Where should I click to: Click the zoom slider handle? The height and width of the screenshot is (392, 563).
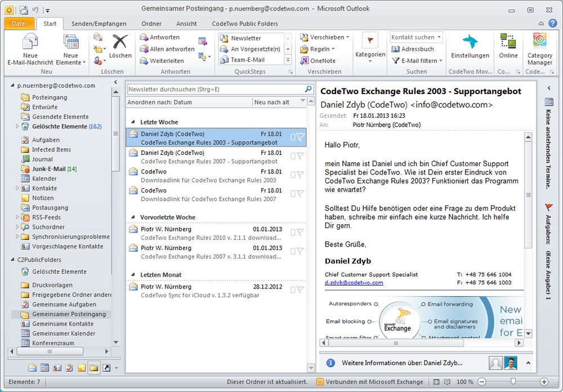(x=513, y=381)
